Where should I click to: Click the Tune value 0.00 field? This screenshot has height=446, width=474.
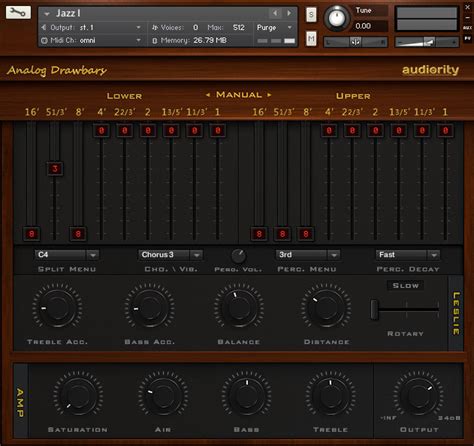coord(371,26)
